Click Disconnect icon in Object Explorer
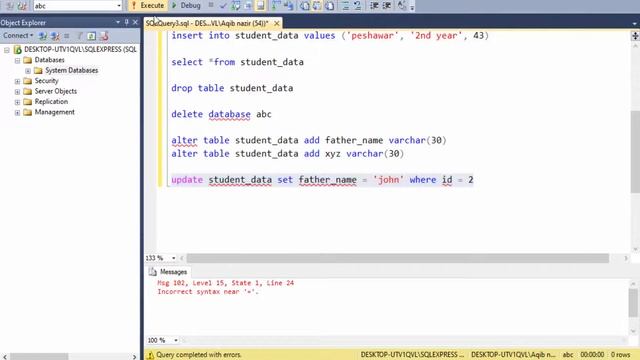This screenshot has height=360, width=640. coord(55,36)
